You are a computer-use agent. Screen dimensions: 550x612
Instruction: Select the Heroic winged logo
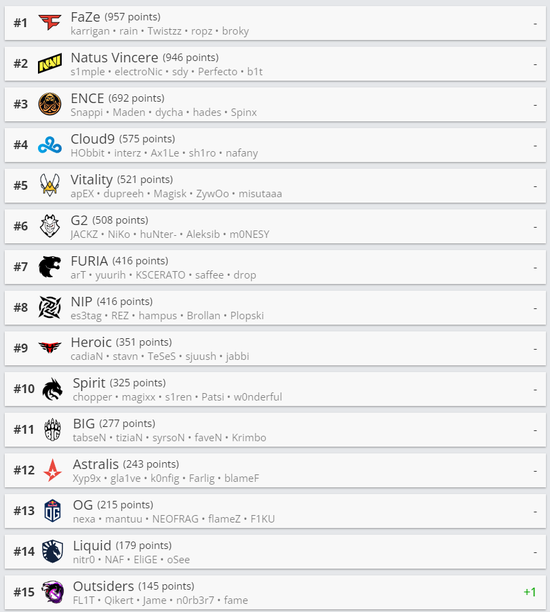click(50, 347)
